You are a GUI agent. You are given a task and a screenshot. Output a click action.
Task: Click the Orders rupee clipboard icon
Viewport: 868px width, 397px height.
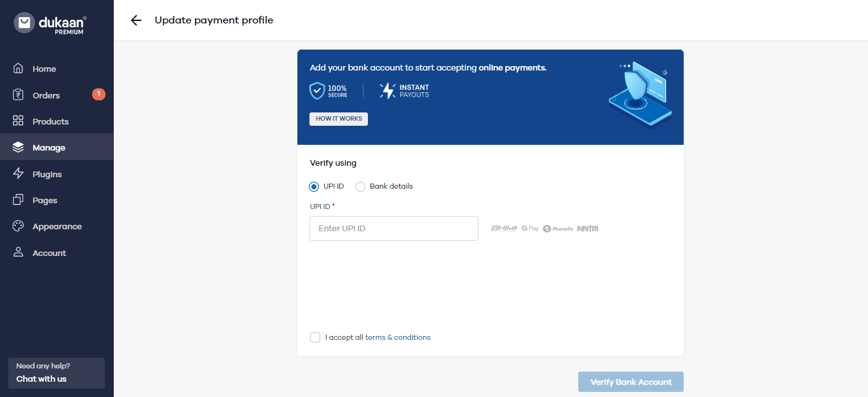click(18, 95)
